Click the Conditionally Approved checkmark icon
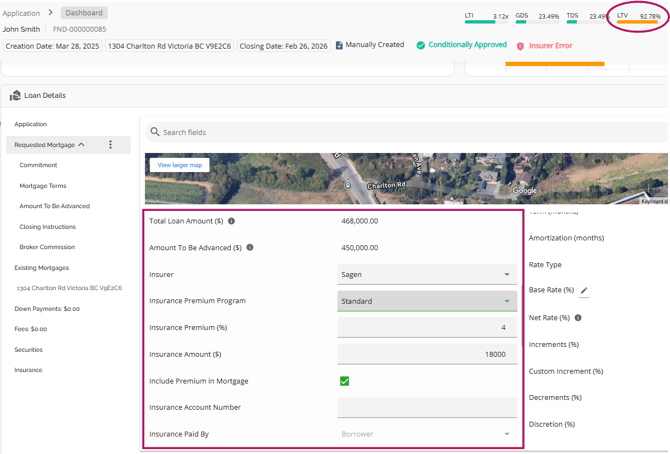670x454 pixels. coord(421,46)
